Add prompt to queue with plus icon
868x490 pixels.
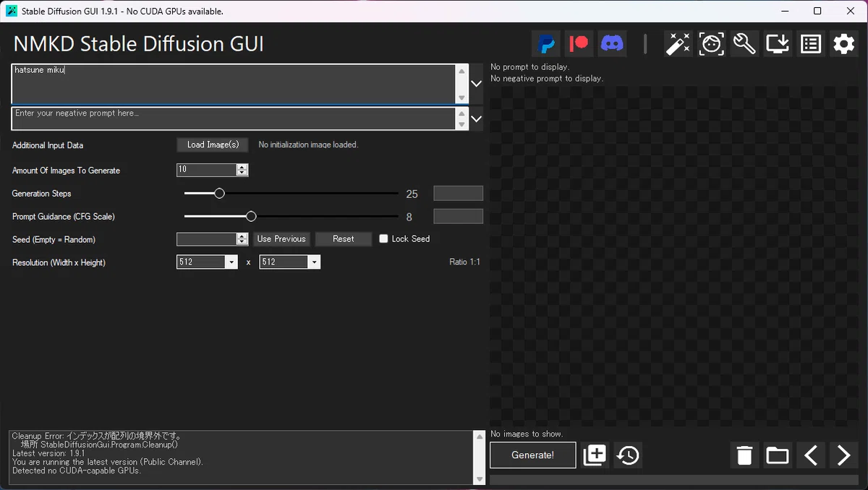click(x=595, y=455)
